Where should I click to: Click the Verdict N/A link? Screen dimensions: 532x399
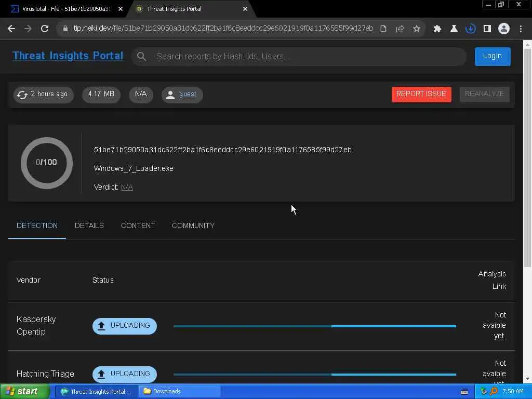pos(127,187)
